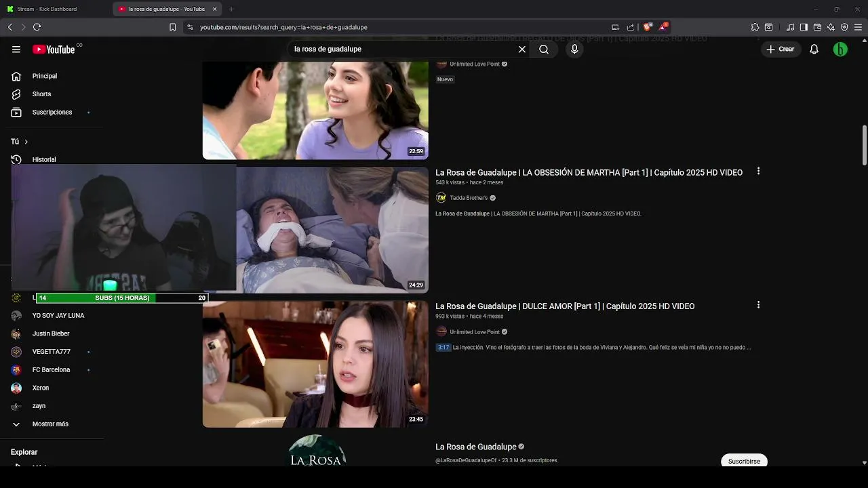
Task: Click the 24:29 LA OBSESIÓN DE MARTHA thumbnail
Action: pos(332,230)
